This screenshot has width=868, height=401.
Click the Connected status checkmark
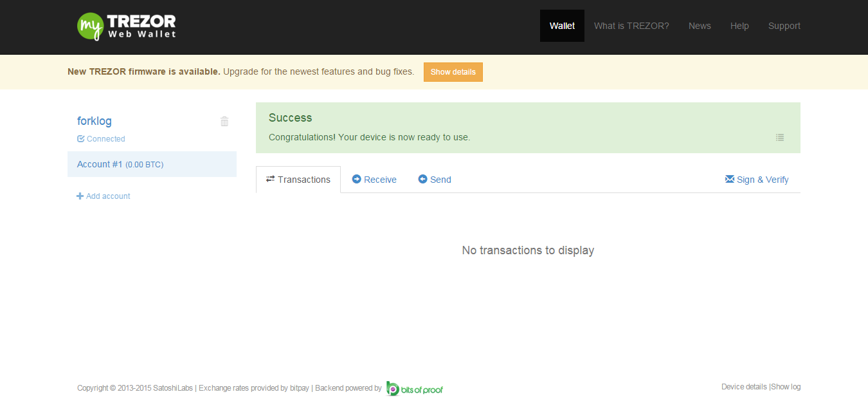coord(80,138)
